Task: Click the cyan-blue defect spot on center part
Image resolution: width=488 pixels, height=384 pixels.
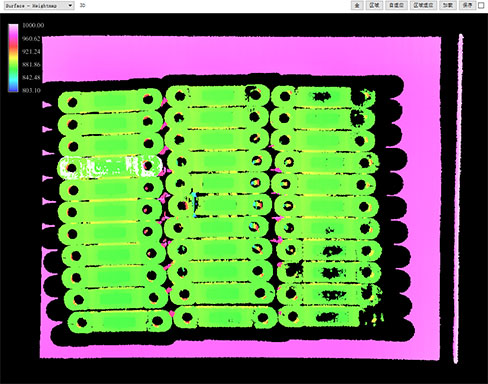Action: pyautogui.click(x=194, y=203)
